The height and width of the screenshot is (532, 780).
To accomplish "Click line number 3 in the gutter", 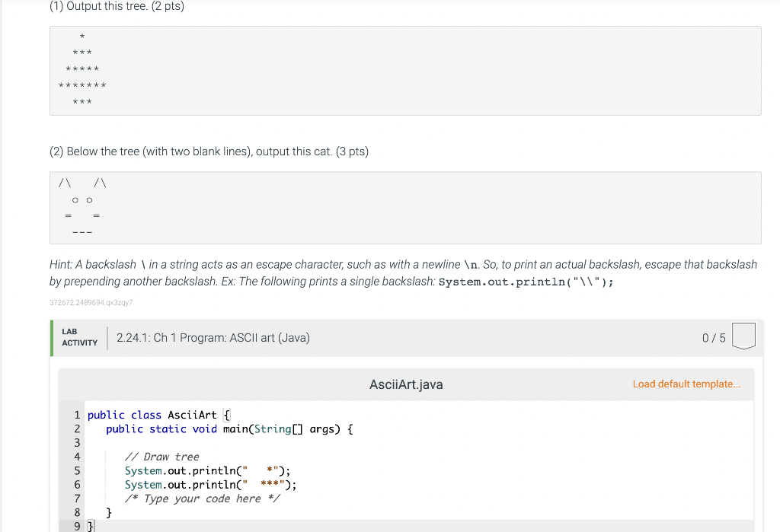I will tap(77, 442).
